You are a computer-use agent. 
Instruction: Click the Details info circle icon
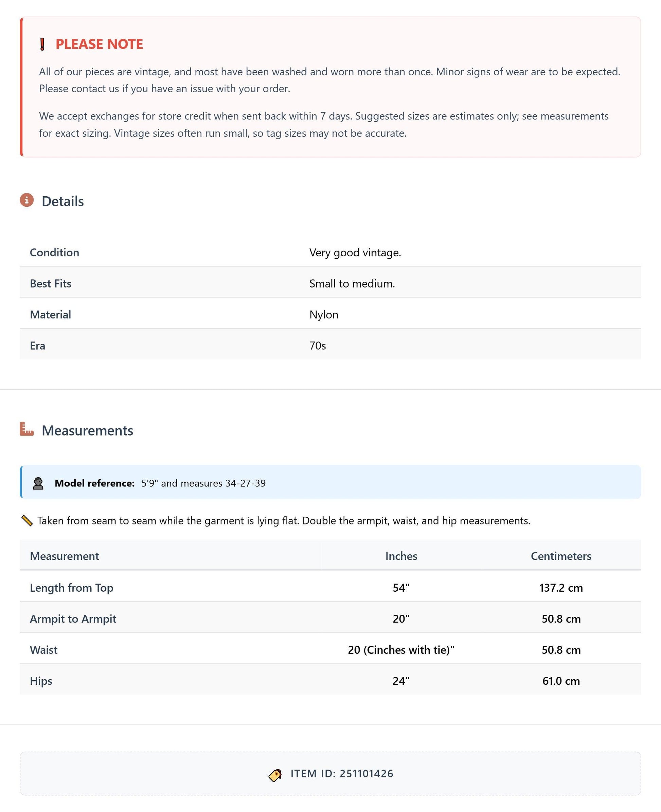pyautogui.click(x=26, y=200)
